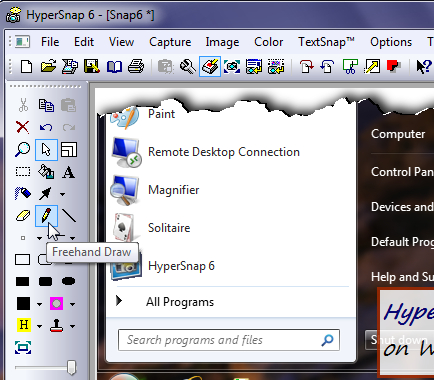Select the dotted rectangle selection tool
Viewport: 434px width, 380px height.
[x=23, y=172]
